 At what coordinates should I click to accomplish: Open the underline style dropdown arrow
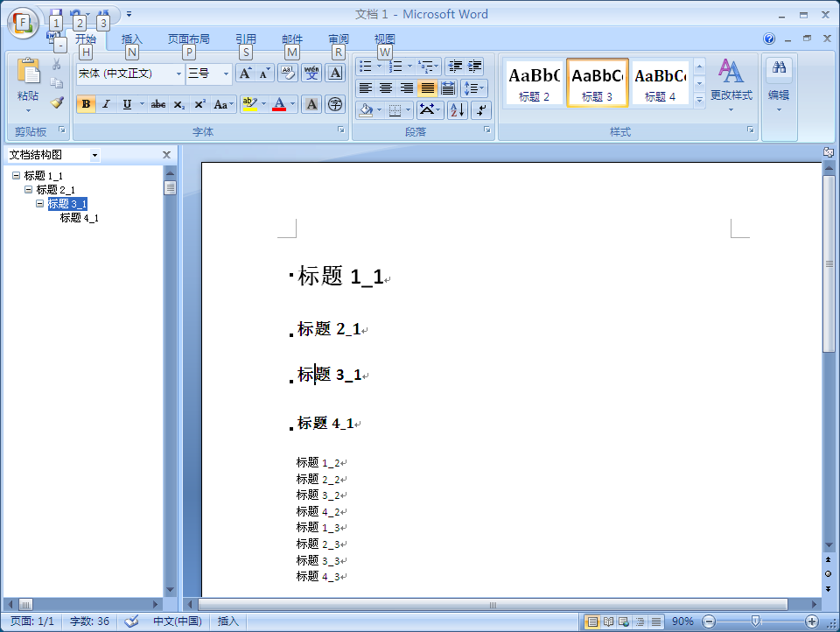coord(142,104)
